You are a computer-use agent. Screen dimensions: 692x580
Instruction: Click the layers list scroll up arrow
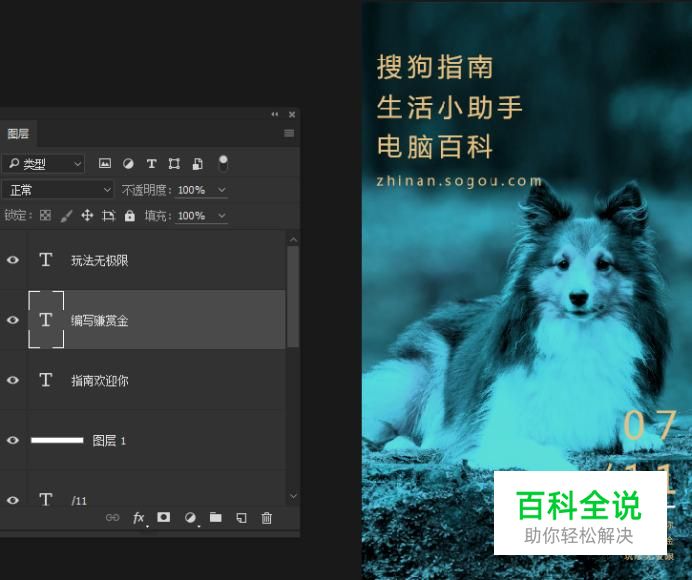(x=293, y=240)
